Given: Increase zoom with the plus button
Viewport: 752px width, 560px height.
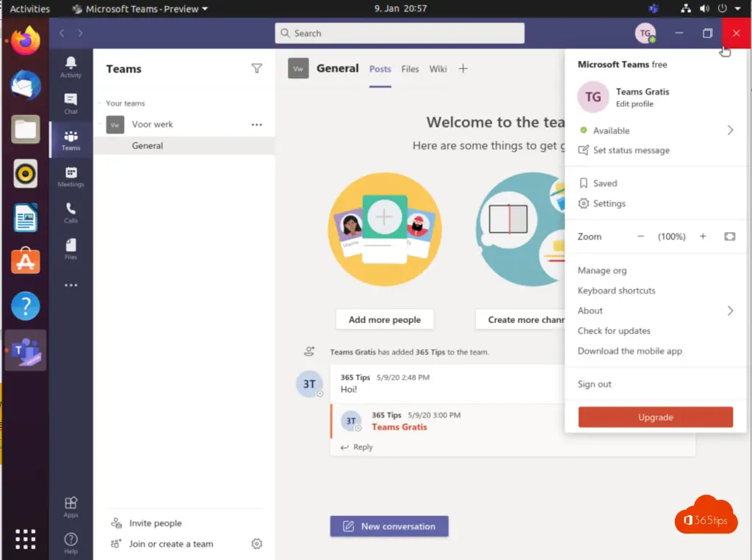Looking at the screenshot, I should (703, 236).
